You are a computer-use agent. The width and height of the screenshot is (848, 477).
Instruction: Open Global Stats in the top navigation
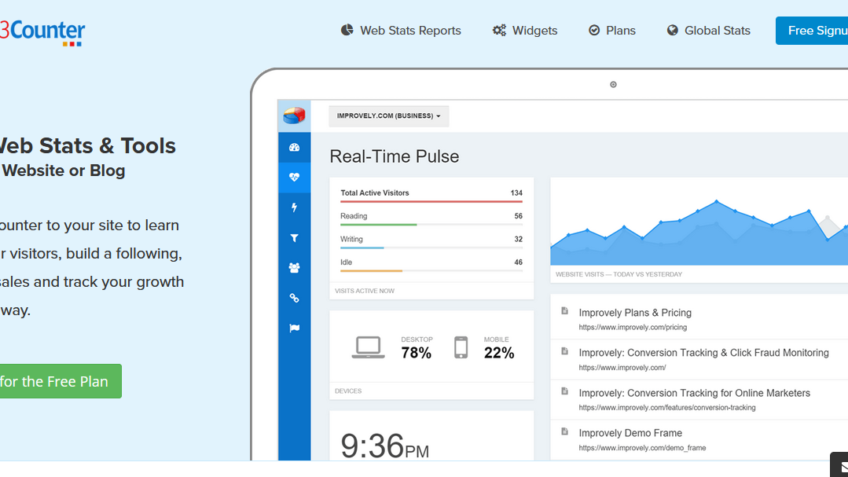coord(708,31)
